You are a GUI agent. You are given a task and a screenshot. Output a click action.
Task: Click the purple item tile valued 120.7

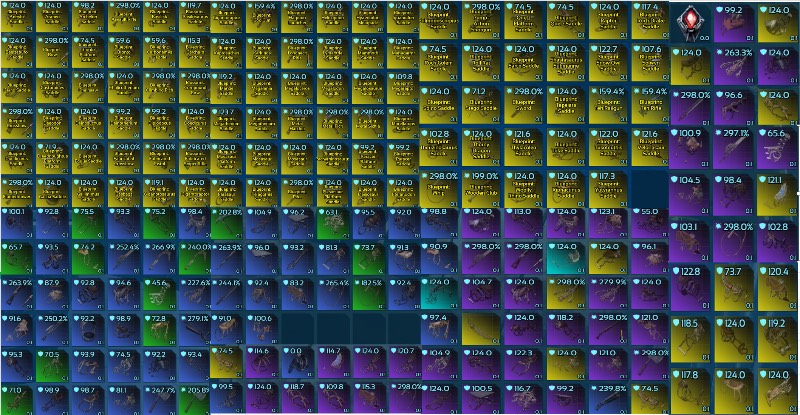404,364
